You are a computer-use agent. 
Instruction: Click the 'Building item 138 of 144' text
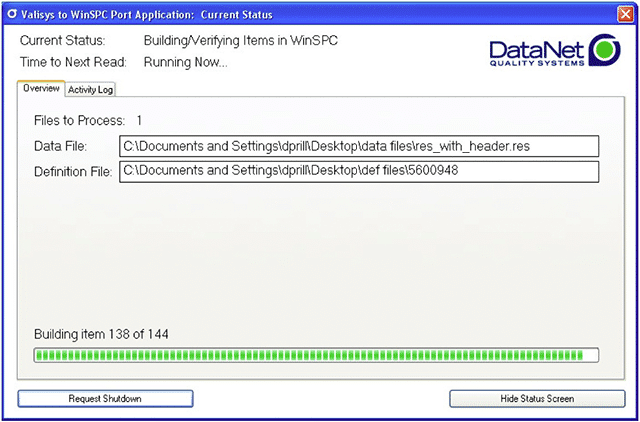pos(101,334)
